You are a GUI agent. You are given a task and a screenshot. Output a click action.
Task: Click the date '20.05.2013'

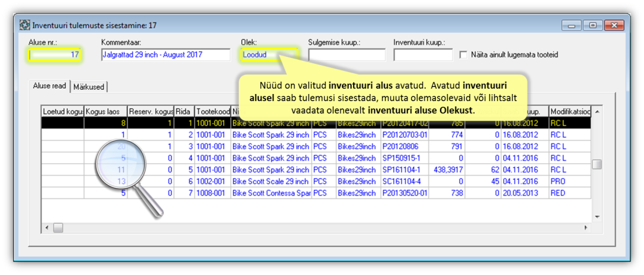[x=525, y=193]
